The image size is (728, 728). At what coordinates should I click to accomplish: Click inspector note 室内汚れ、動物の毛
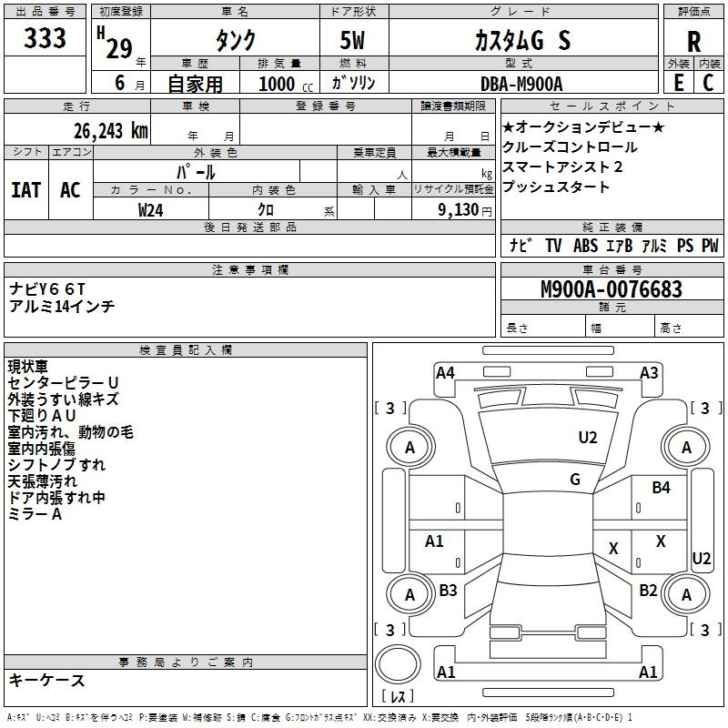(71, 432)
